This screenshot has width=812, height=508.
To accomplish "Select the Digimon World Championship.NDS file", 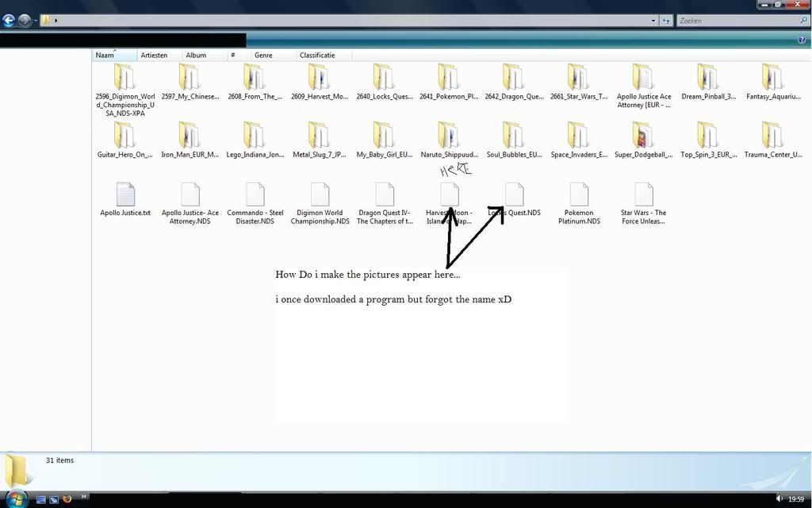I will coord(320,203).
